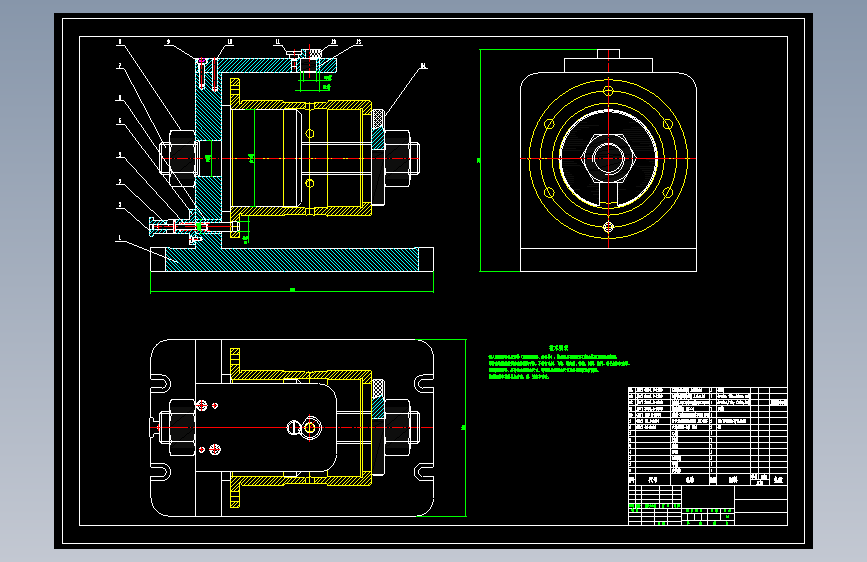Select part callout number 11
The image size is (867, 562).
point(278,42)
